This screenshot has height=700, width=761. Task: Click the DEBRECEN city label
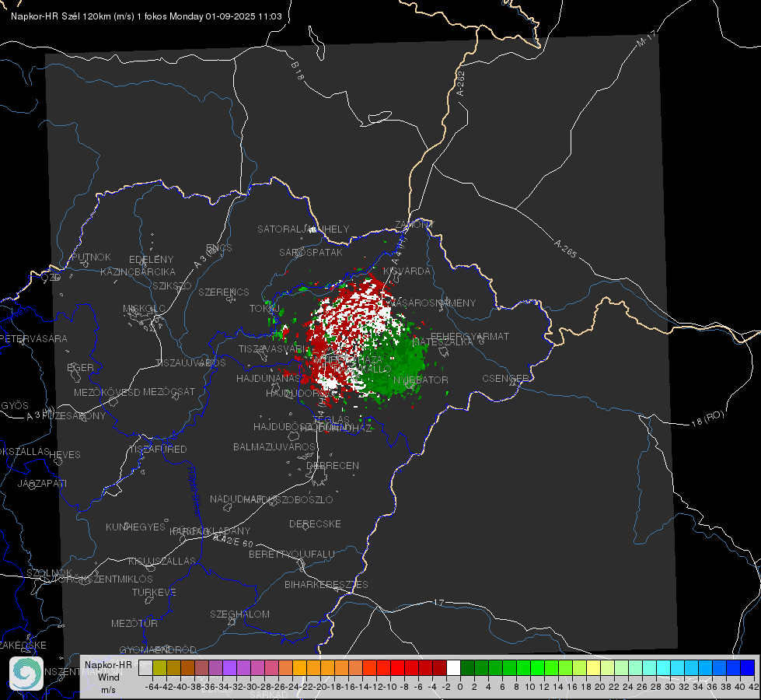(x=333, y=465)
